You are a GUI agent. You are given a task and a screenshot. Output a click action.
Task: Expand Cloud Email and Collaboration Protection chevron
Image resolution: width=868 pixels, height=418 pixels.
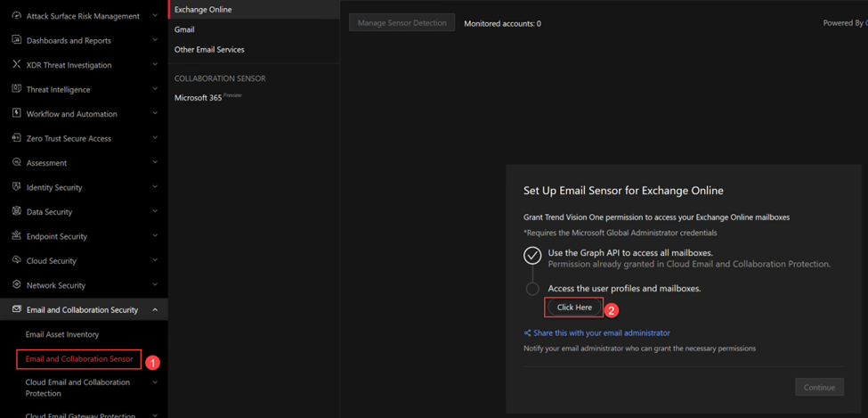click(155, 382)
